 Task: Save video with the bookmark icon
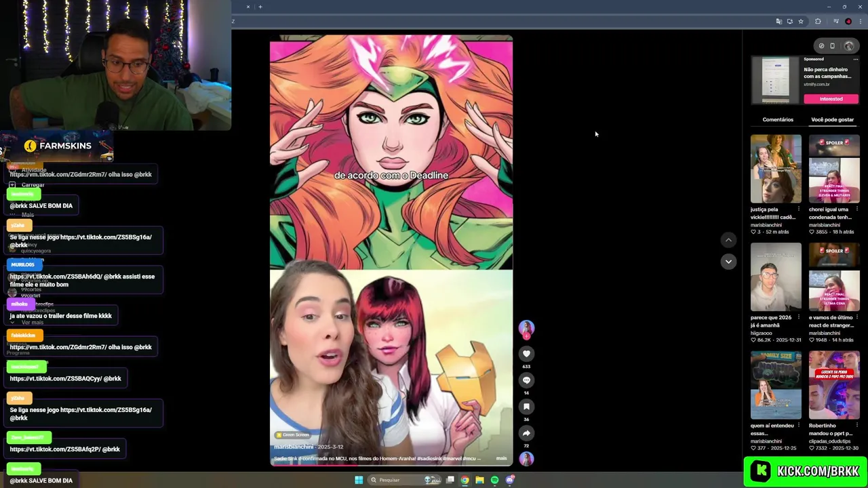(x=526, y=407)
